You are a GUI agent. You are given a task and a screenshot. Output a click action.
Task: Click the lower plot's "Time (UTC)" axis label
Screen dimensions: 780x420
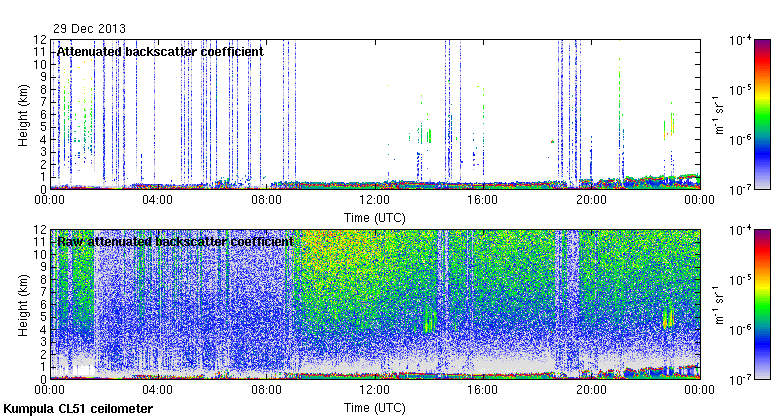pyautogui.click(x=375, y=408)
